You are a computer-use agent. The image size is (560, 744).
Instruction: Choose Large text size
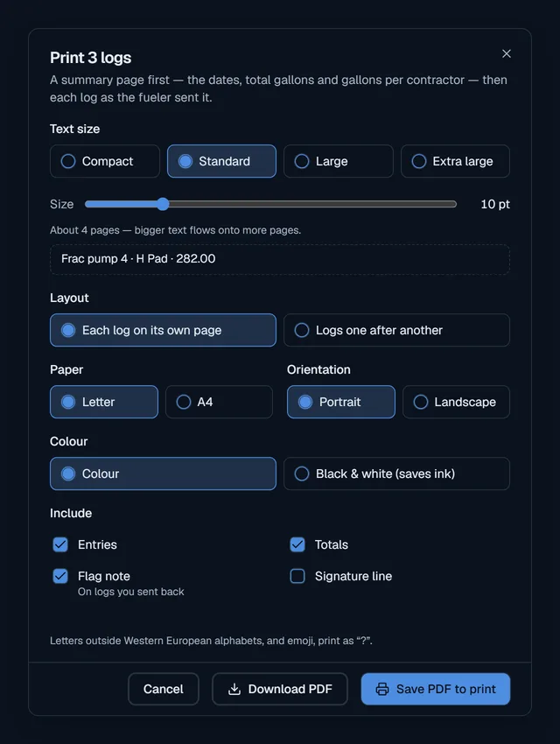338,161
